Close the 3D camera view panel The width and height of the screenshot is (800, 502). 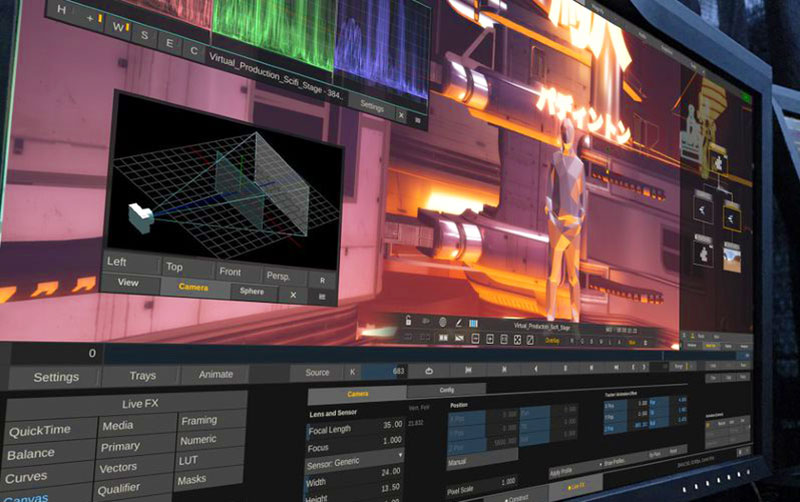coord(292,295)
